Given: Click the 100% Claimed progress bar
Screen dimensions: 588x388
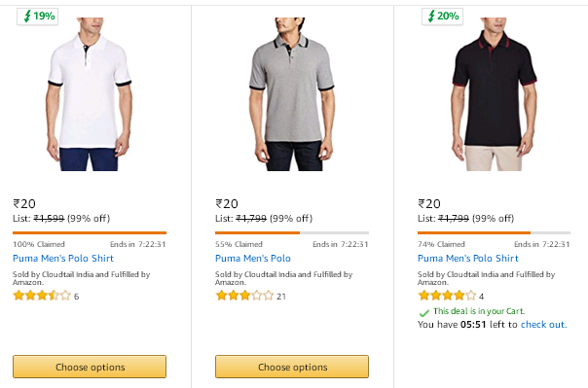Looking at the screenshot, I should (90, 233).
